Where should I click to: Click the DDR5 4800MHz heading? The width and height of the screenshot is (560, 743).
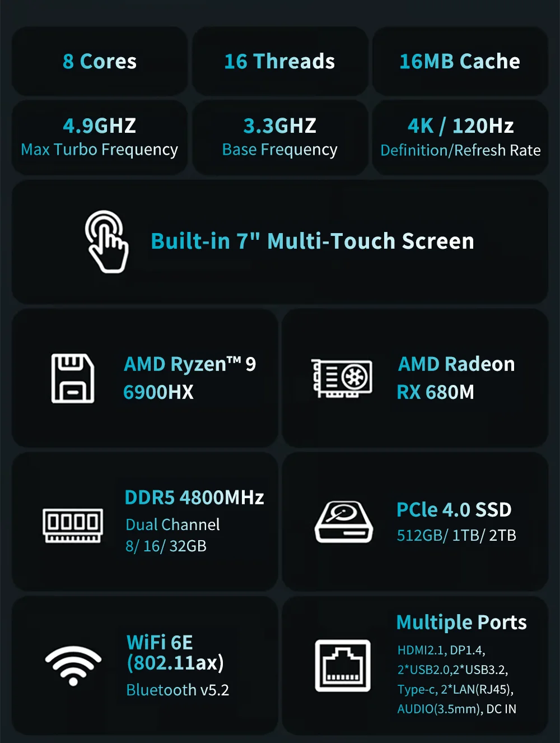194,498
